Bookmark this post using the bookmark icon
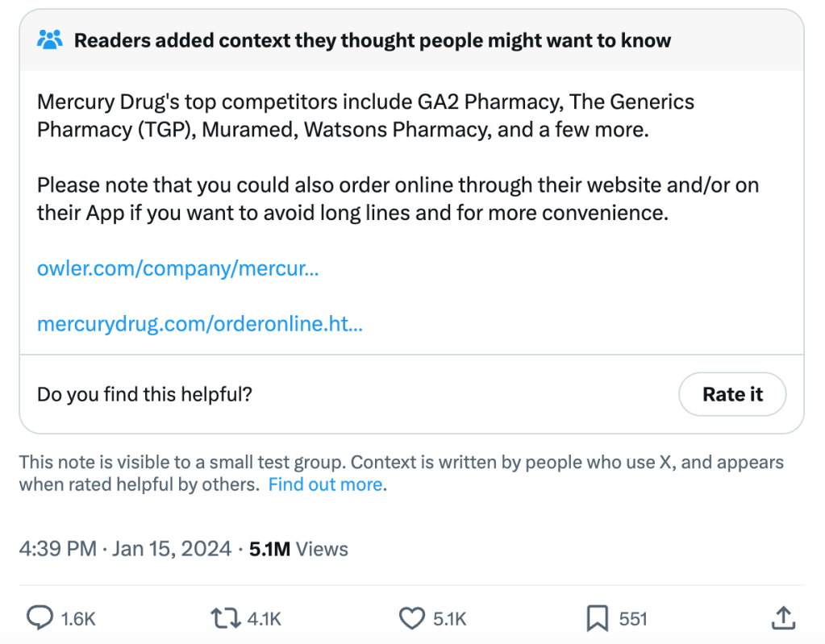The image size is (825, 644). click(597, 618)
